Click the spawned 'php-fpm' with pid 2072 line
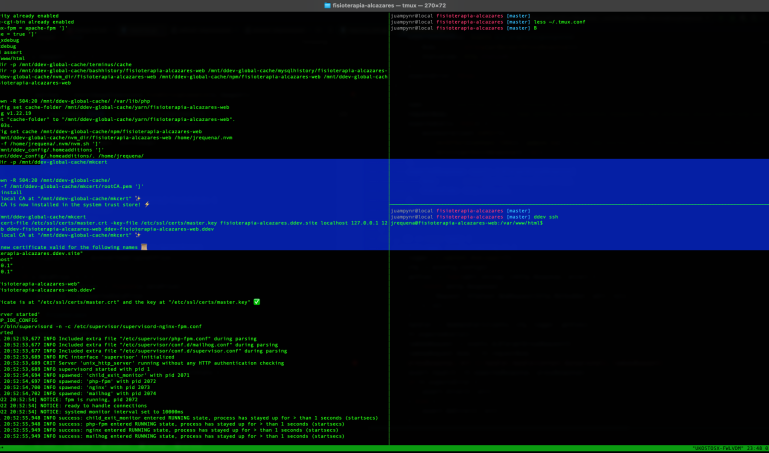 click(x=78, y=381)
